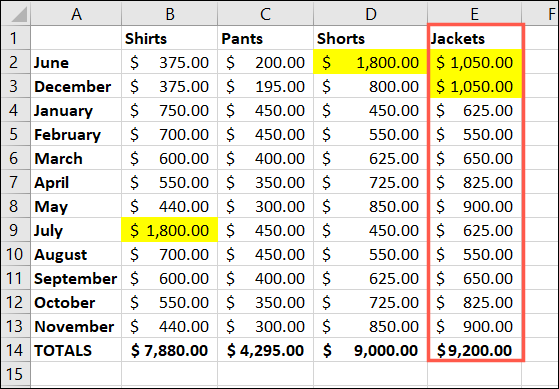Click the Shirts header cell
Image resolution: width=559 pixels, height=389 pixels.
169,38
